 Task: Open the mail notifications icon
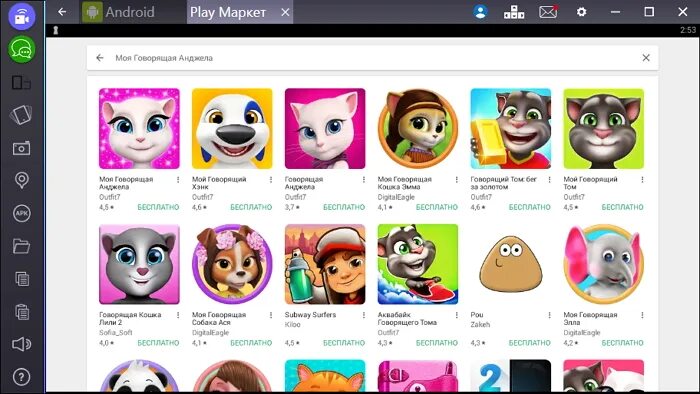click(548, 12)
